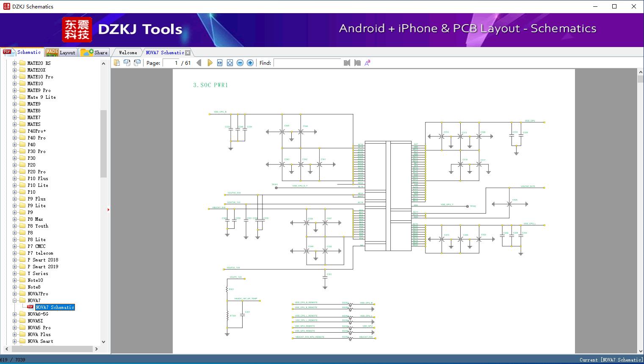This screenshot has height=364, width=644.
Task: Go to the next page arrow
Action: coord(210,63)
